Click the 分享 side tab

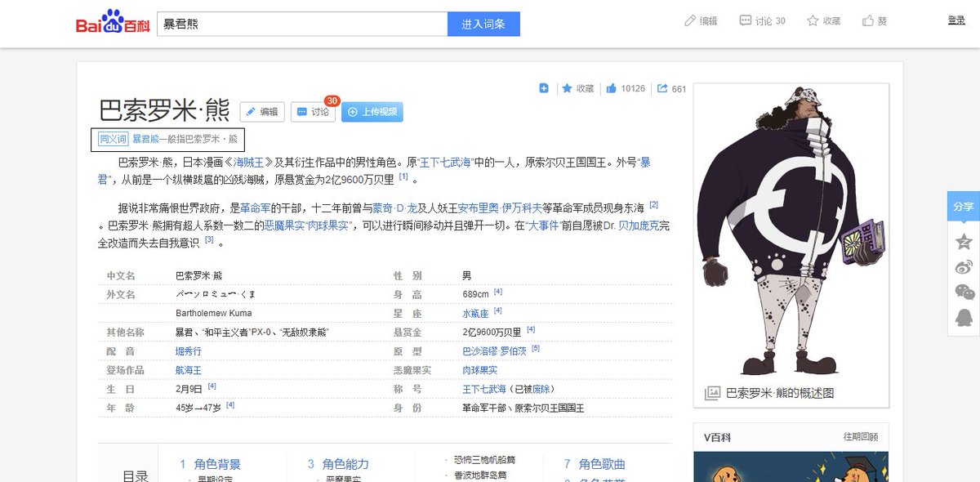[x=964, y=207]
